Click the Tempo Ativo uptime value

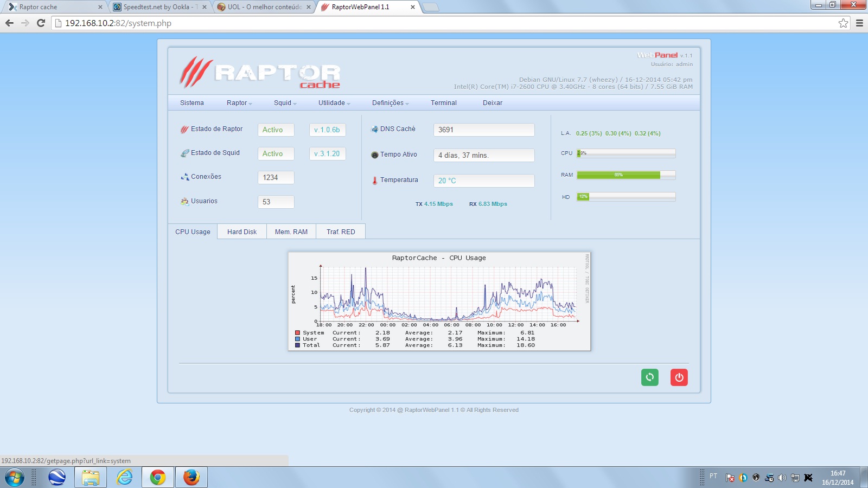[x=484, y=155]
